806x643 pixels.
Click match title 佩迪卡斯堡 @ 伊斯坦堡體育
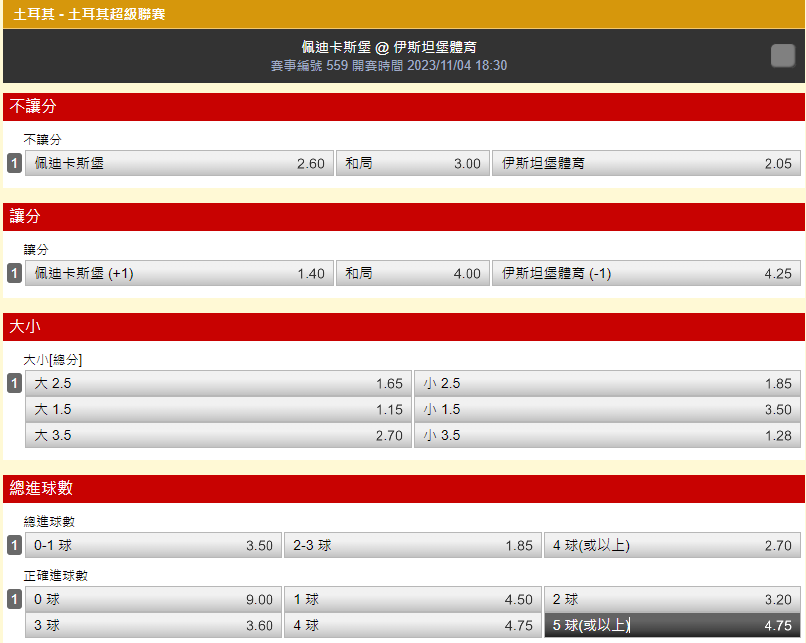pyautogui.click(x=389, y=47)
